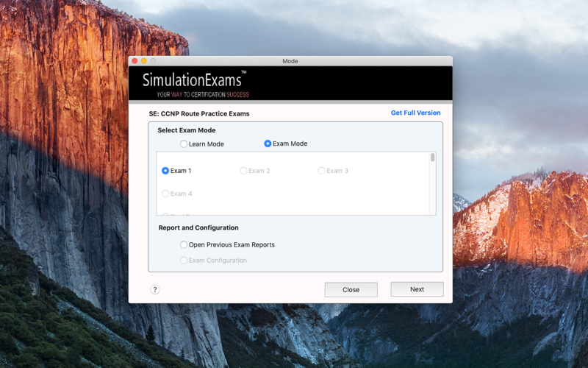
Task: Select the Exam Mode radio button
Action: coord(268,144)
